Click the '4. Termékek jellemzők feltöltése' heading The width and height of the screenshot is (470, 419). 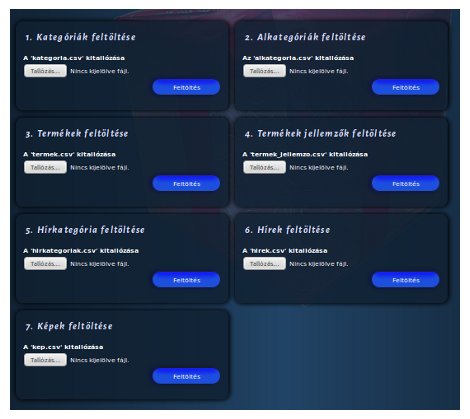click(x=320, y=134)
